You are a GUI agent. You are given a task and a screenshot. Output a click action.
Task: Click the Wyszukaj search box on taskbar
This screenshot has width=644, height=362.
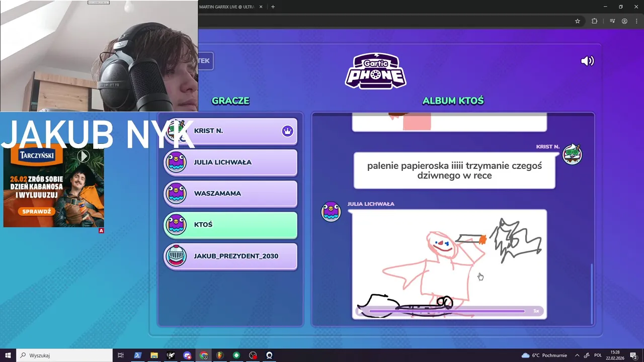tap(64, 355)
